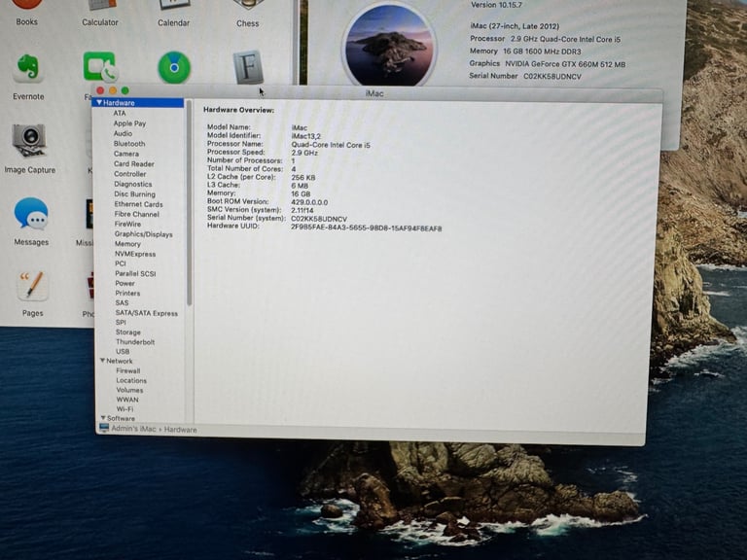Select Firewall under Network
The width and height of the screenshot is (747, 560).
[x=128, y=370]
